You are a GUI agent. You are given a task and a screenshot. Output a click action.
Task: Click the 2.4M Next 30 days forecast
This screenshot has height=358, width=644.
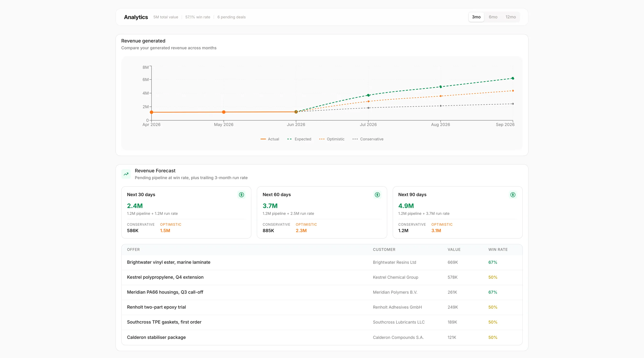coord(135,206)
